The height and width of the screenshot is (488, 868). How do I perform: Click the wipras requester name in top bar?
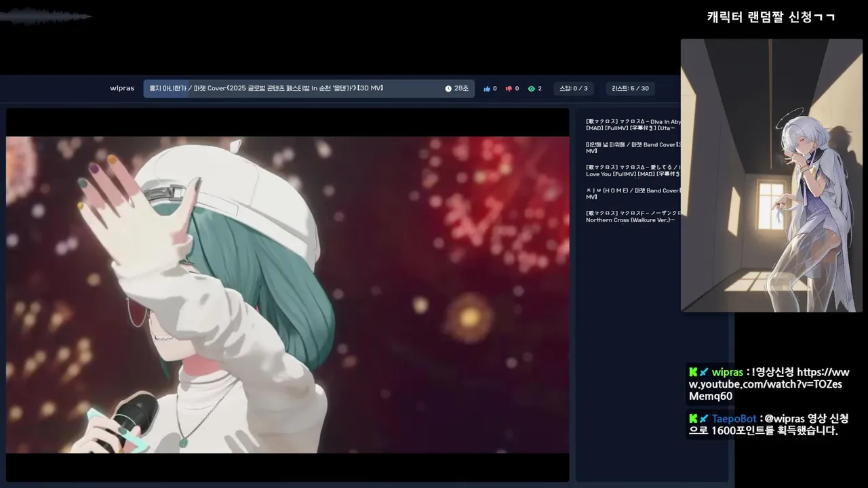coord(122,89)
